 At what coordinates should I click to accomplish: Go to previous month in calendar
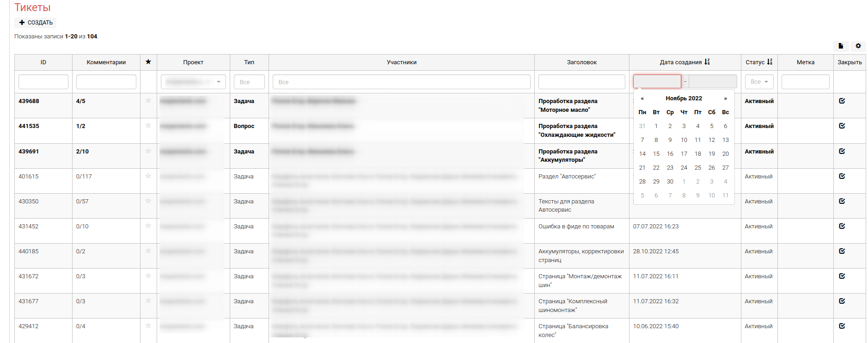point(642,98)
